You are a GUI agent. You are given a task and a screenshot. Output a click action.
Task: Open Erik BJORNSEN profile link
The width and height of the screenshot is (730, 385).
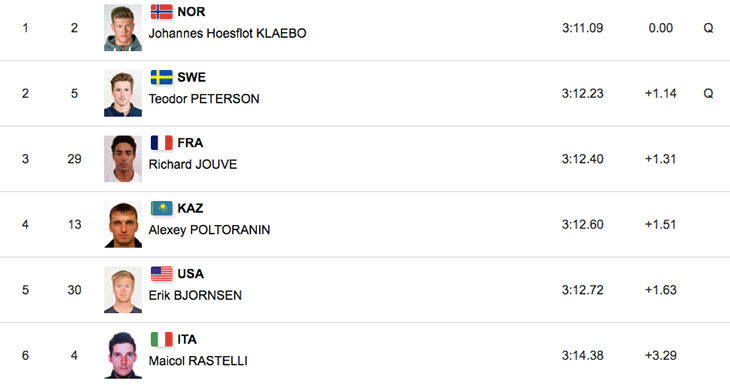pyautogui.click(x=195, y=295)
